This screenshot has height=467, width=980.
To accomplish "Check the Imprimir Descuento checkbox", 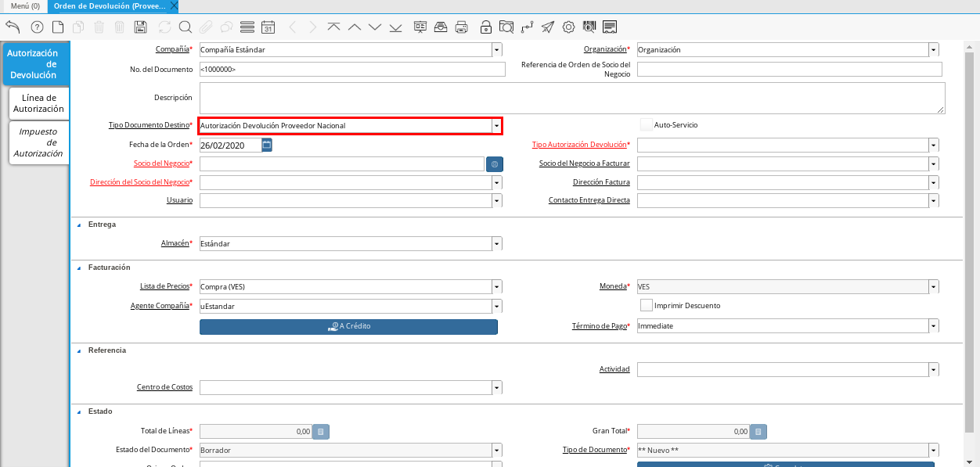I will (646, 305).
